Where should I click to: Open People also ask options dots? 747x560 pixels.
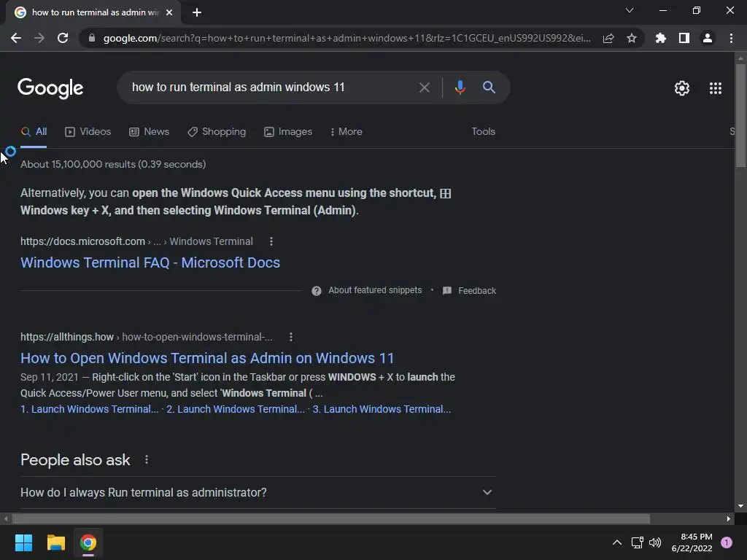146,459
